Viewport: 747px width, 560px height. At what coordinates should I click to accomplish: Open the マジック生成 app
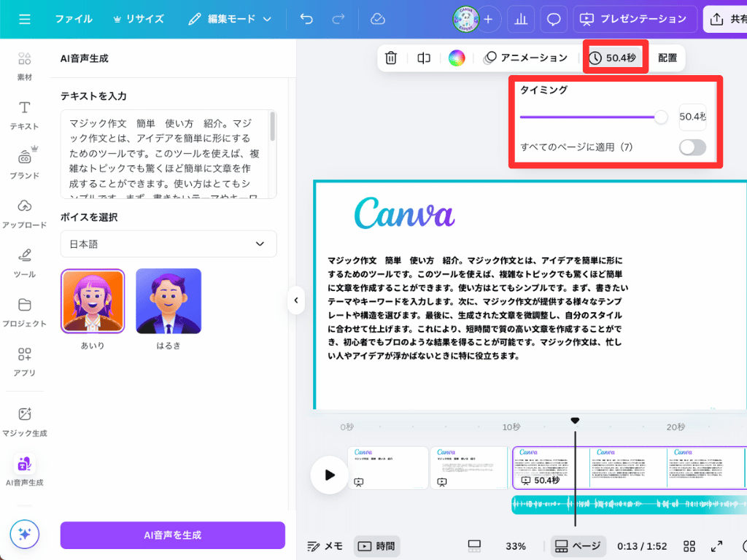click(25, 422)
